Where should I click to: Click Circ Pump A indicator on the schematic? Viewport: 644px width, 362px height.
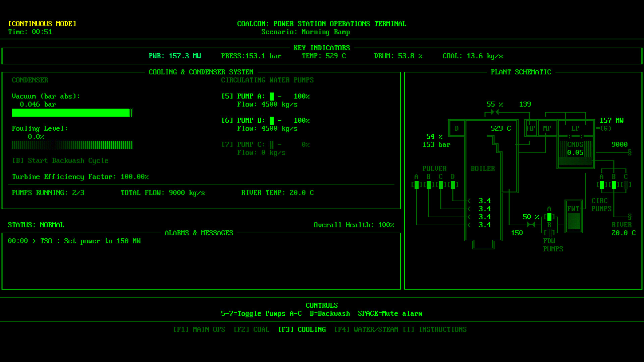point(601,184)
